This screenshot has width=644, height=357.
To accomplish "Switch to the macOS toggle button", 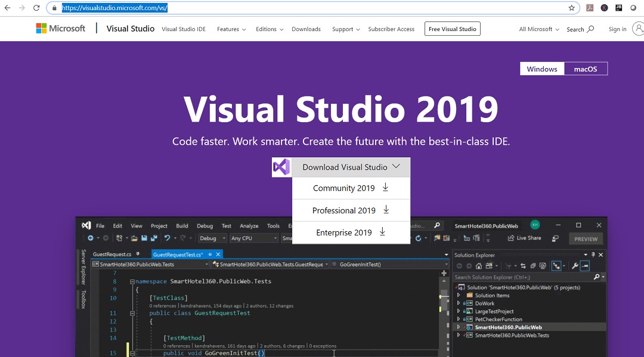I will pyautogui.click(x=586, y=69).
